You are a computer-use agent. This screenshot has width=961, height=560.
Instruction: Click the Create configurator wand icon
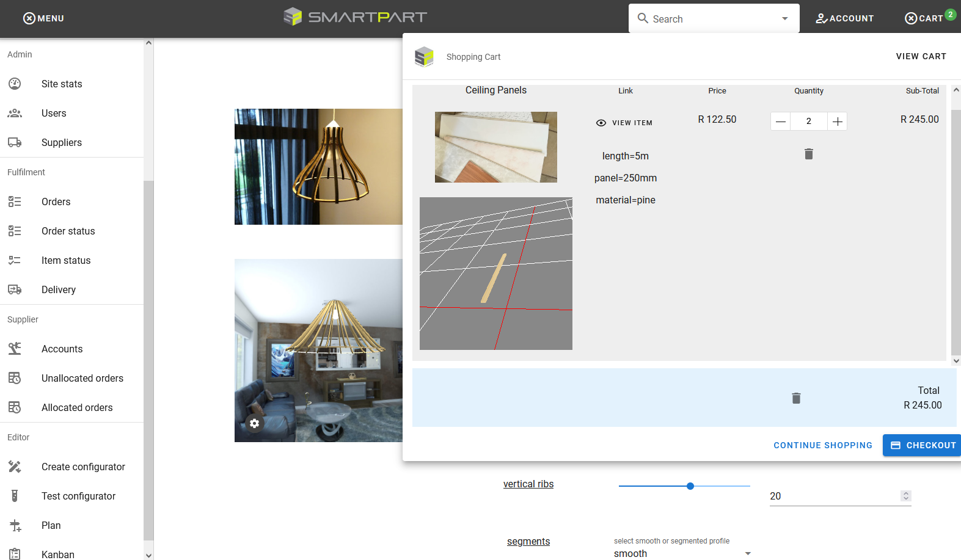point(15,467)
